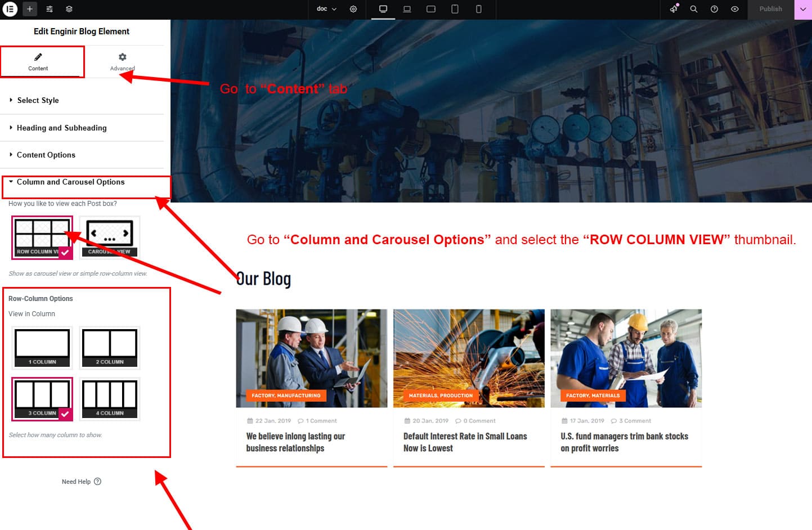
Task: Open the doc document dropdown
Action: (326, 9)
